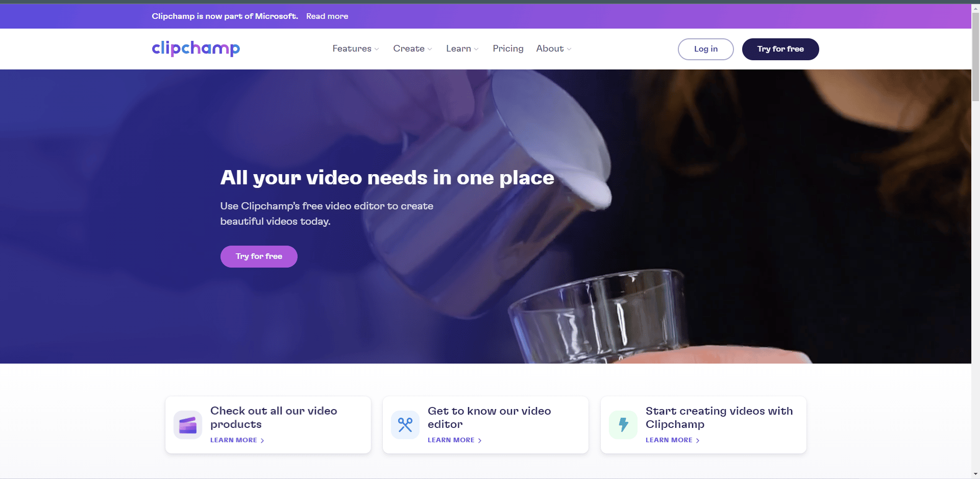This screenshot has height=479, width=980.
Task: Click the arrow after video products LEARN MORE
Action: point(262,440)
